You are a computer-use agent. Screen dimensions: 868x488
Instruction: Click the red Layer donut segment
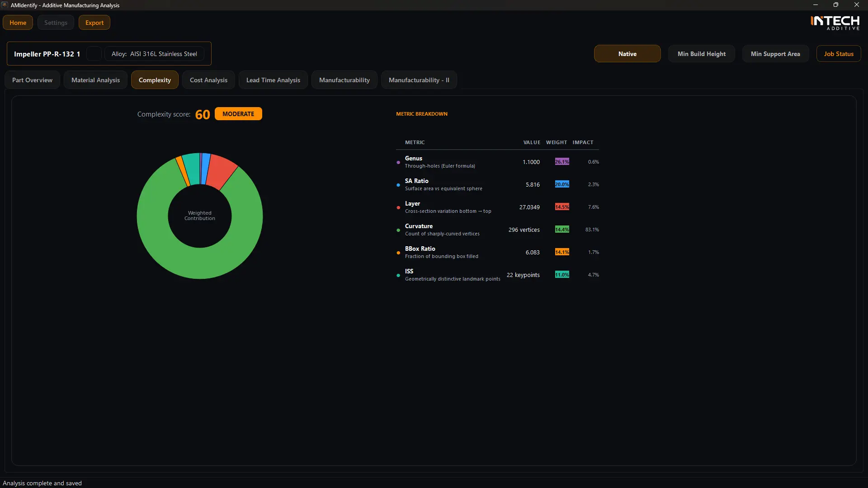(x=222, y=171)
